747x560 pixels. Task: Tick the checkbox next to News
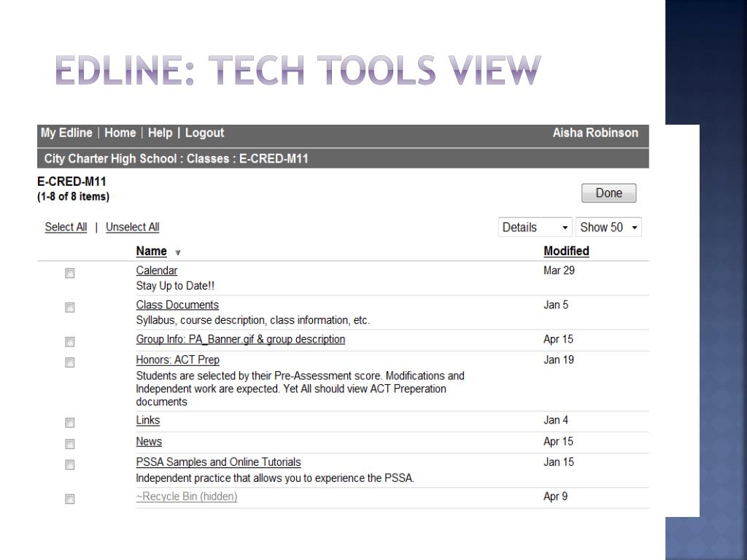coord(69,444)
